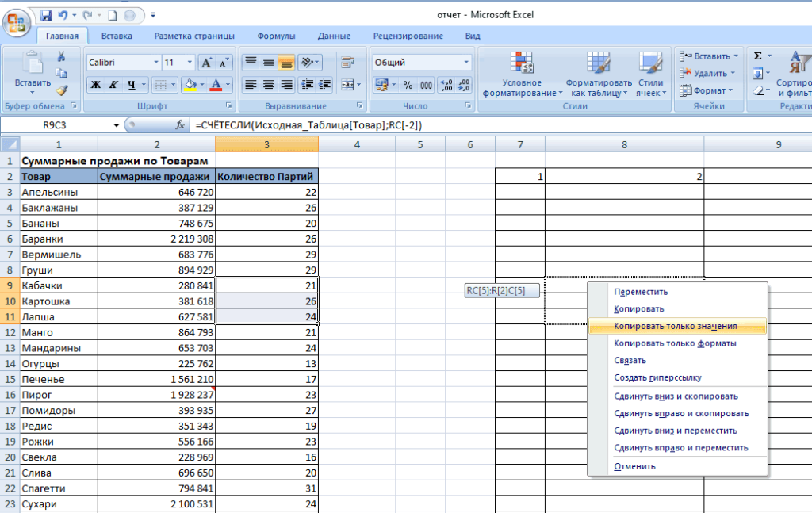This screenshot has width=812, height=513.
Task: Save the workbook from the Quick Access toolbar
Action: (45, 16)
